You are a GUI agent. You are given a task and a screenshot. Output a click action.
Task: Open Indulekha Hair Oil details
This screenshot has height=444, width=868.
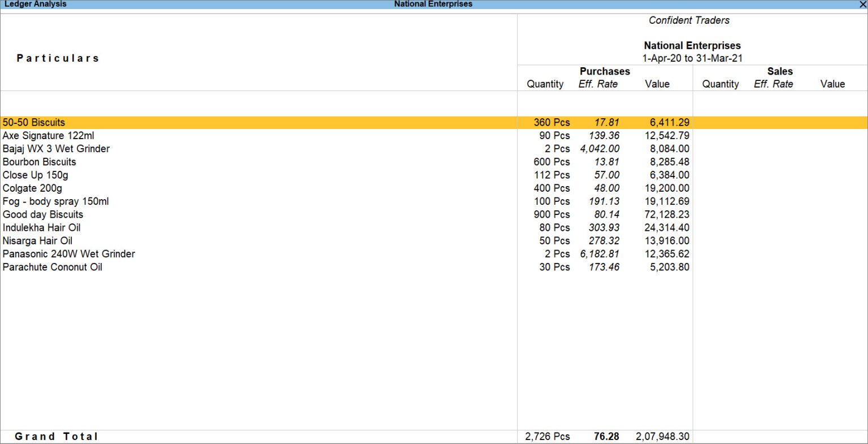click(x=41, y=228)
